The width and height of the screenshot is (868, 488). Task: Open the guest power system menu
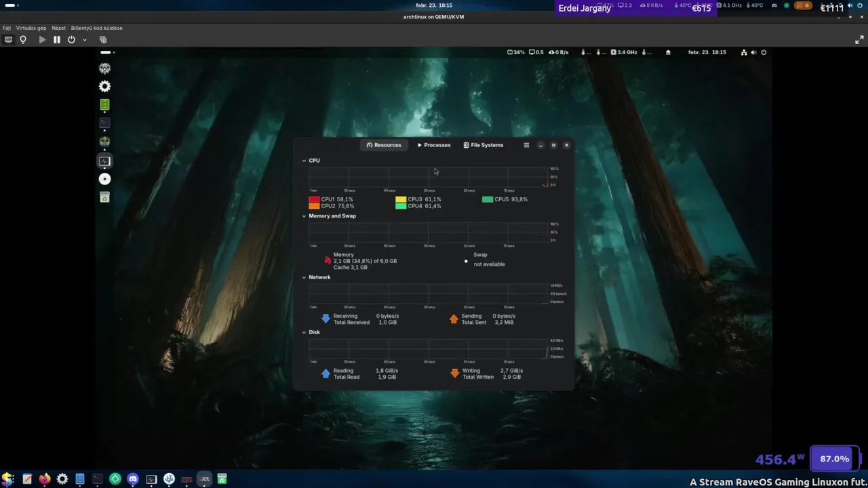[x=764, y=52]
